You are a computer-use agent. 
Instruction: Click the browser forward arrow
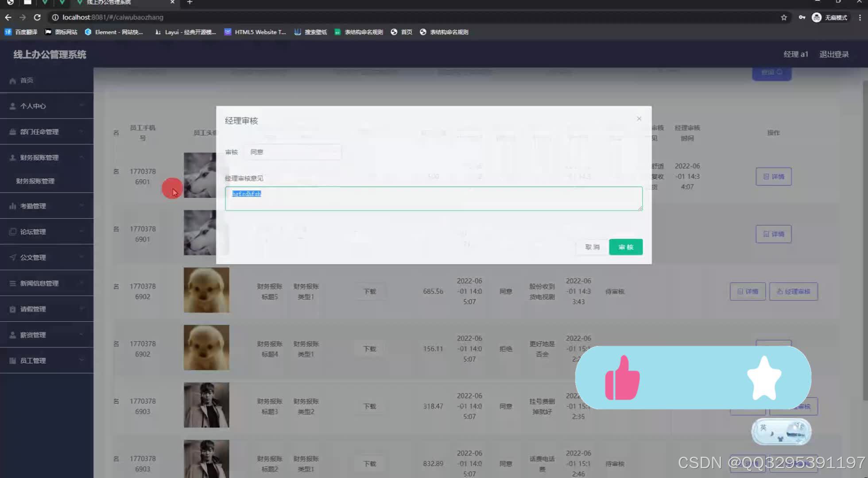click(23, 17)
